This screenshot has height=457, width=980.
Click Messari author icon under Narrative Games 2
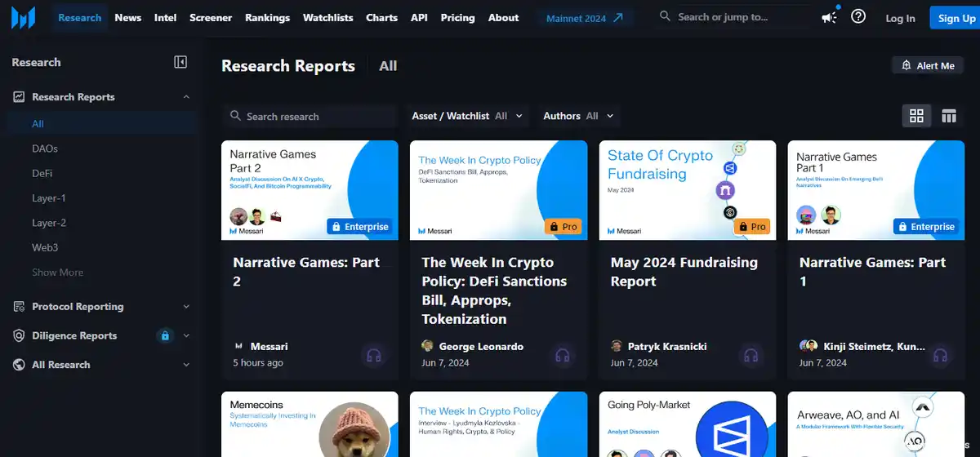tap(238, 346)
